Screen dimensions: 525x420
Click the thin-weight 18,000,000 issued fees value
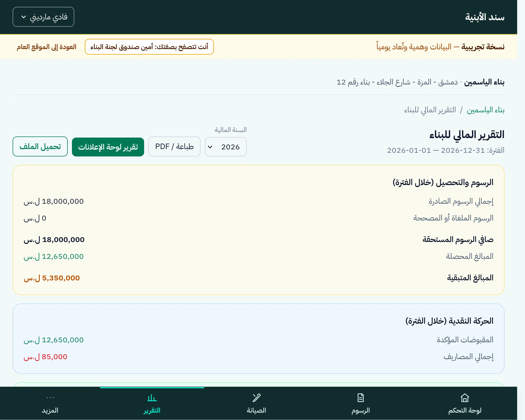point(54,202)
